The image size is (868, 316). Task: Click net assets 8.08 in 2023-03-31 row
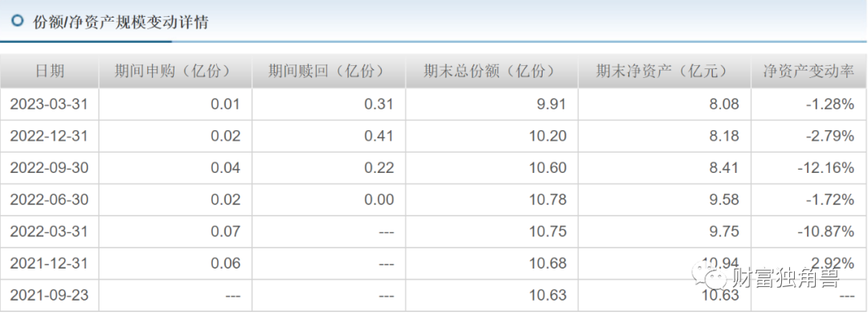(x=724, y=104)
